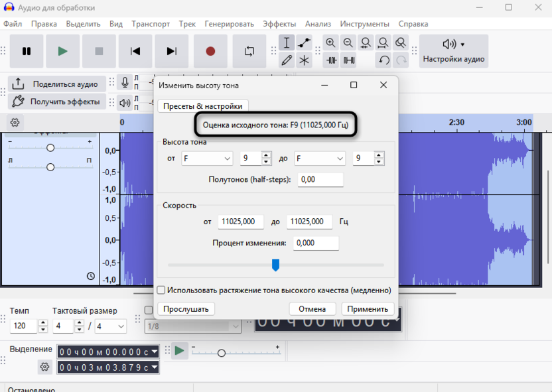
Task: Click the Zoom In magnifier icon
Action: point(331,43)
